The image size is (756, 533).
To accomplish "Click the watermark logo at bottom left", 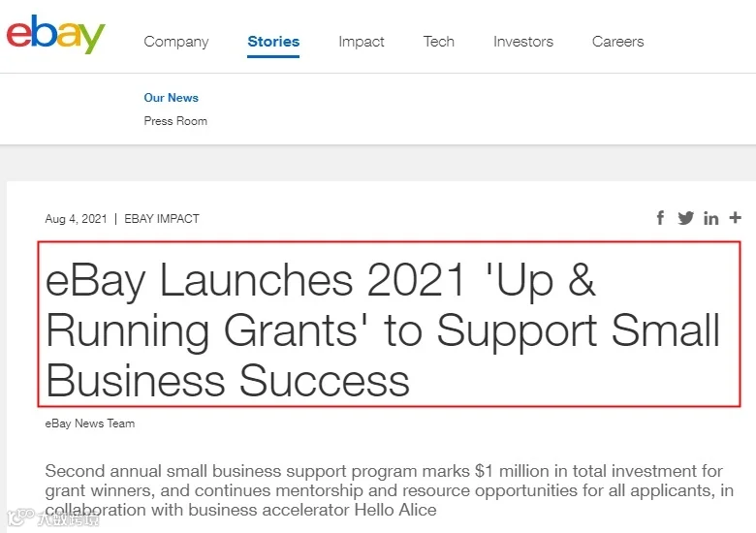I will (53, 518).
